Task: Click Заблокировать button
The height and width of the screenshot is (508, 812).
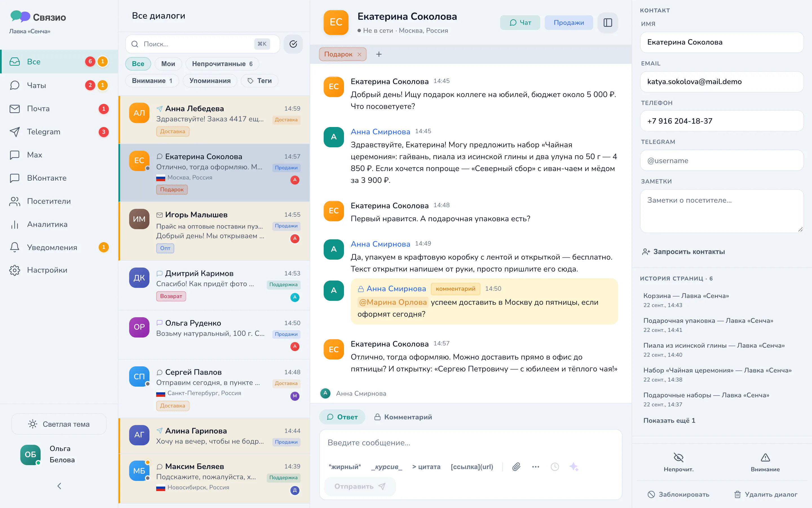Action: click(x=678, y=494)
